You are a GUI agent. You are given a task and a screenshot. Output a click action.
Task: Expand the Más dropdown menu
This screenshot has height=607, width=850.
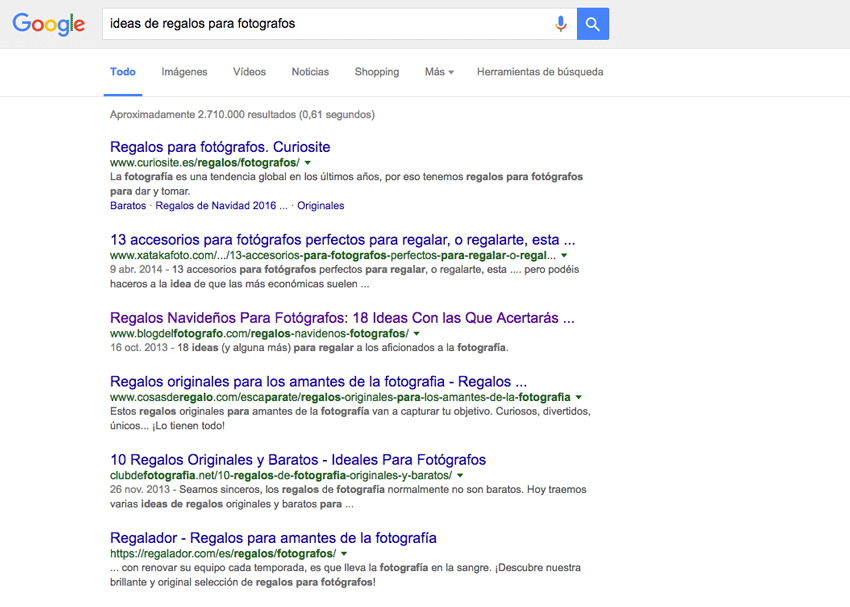439,72
